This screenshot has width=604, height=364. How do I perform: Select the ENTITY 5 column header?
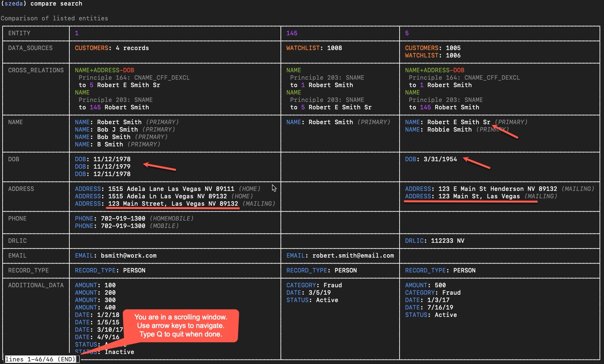[407, 33]
